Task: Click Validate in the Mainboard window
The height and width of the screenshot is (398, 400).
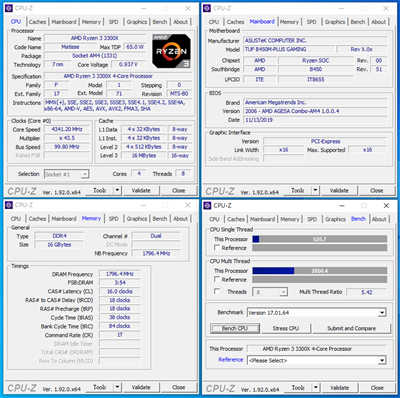Action: click(x=339, y=190)
